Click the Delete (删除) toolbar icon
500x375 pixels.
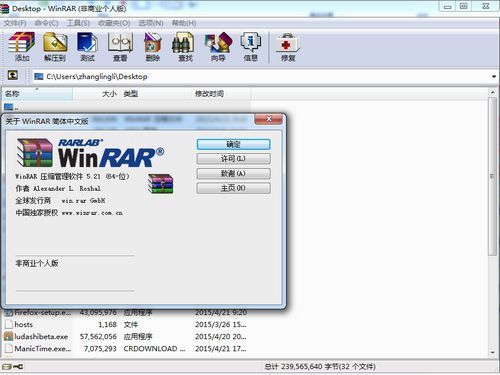tap(153, 47)
